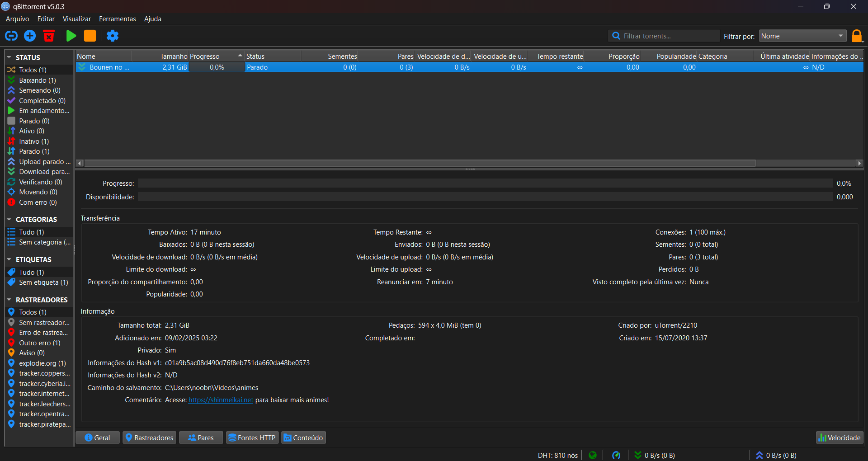This screenshot has height=461, width=868.
Task: Click the orange lock icon
Action: coord(856,36)
